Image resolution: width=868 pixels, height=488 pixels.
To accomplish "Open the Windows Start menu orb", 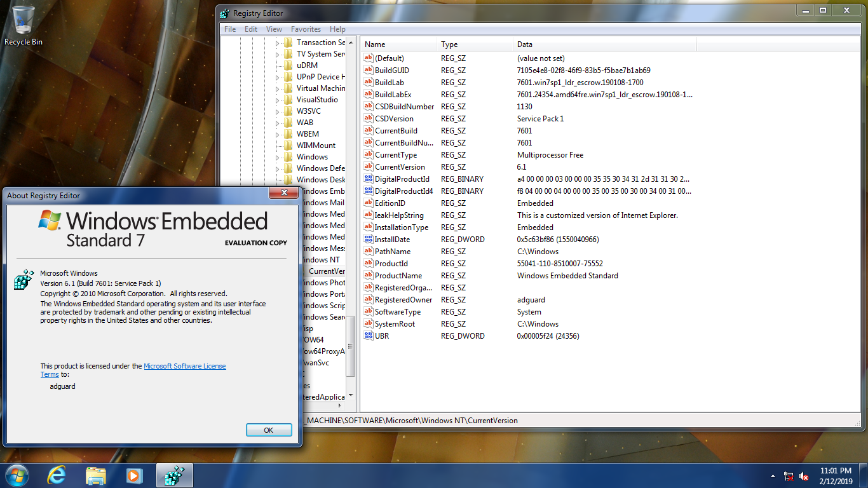I will pyautogui.click(x=17, y=475).
